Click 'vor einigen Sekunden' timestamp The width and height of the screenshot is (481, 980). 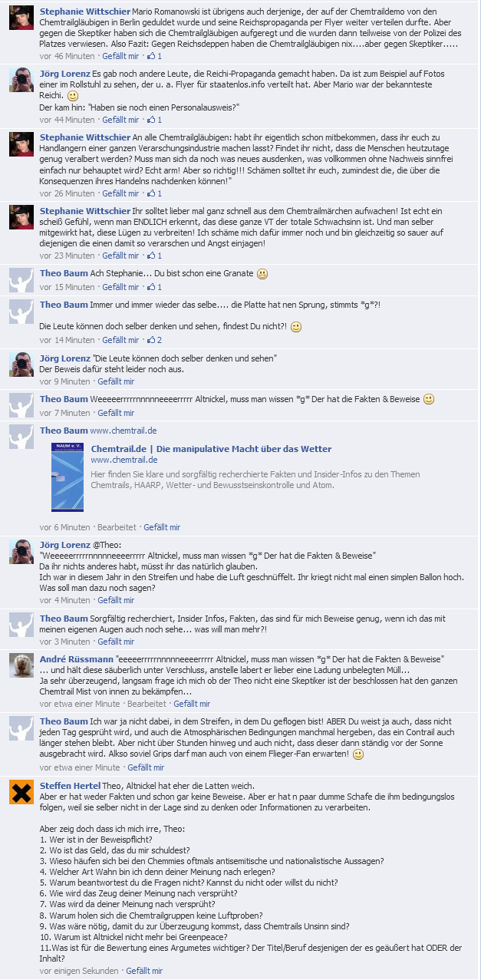(79, 971)
